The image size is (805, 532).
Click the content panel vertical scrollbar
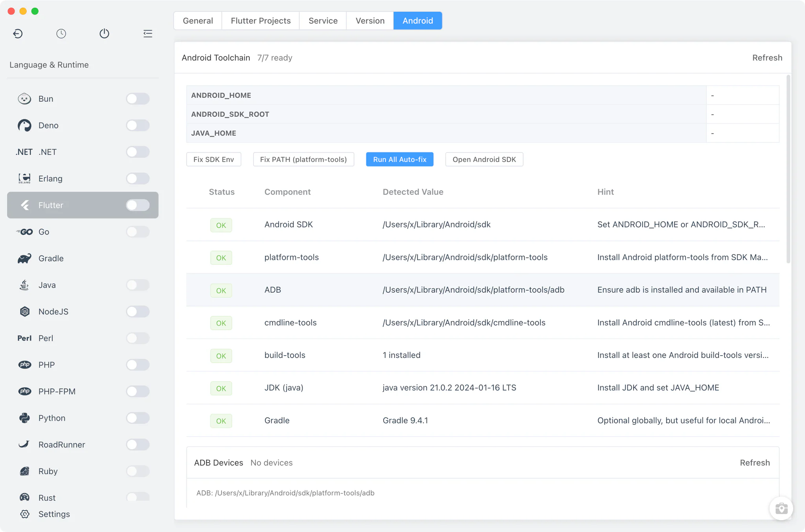coord(788,169)
